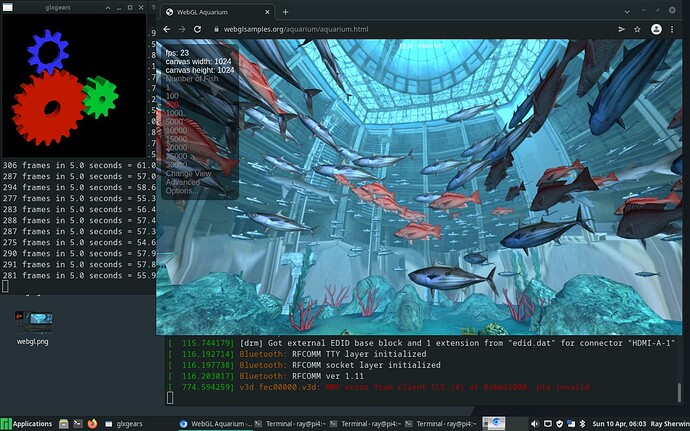Image resolution: width=690 pixels, height=431 pixels.
Task: Select the WebGL Aquarium browser tab
Action: coord(218,12)
